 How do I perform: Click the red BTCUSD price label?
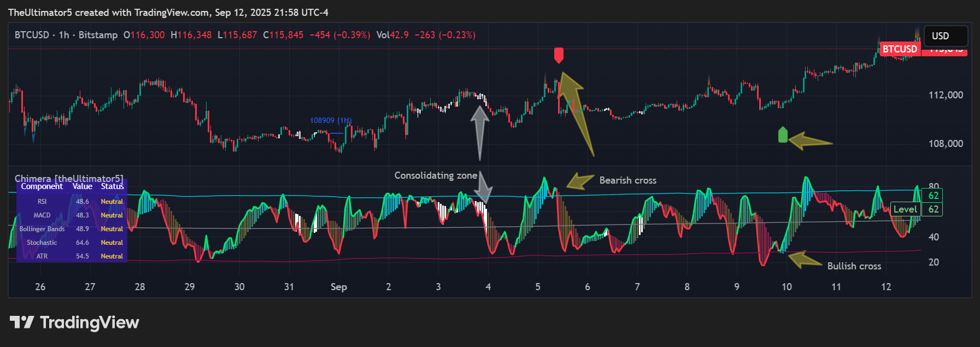[900, 49]
